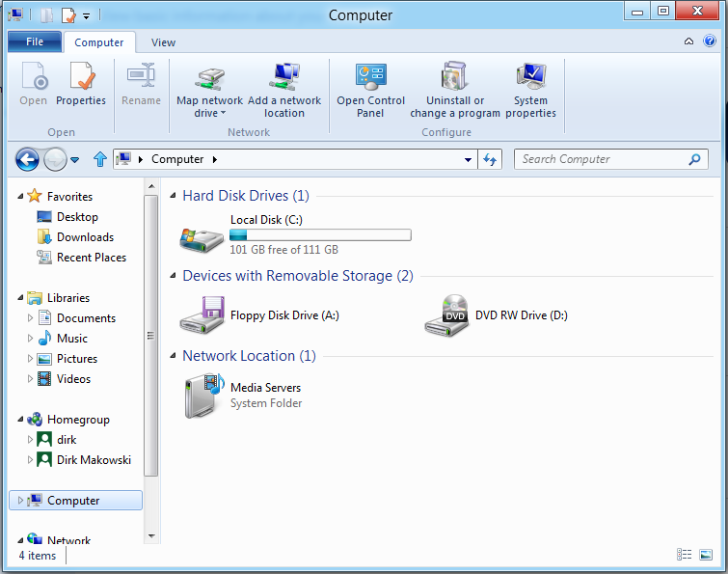728x574 pixels.
Task: Expand the Computer breadcrumb arrow
Action: [214, 160]
